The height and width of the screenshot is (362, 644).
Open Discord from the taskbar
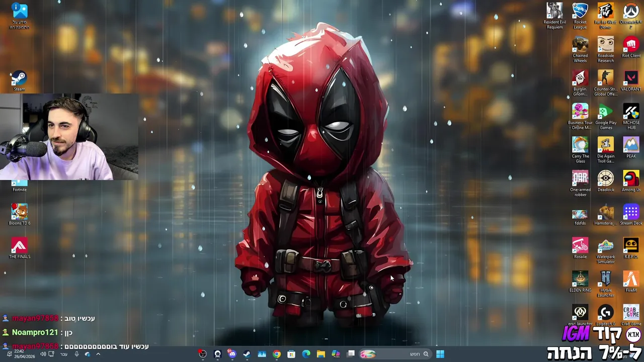pos(232,354)
